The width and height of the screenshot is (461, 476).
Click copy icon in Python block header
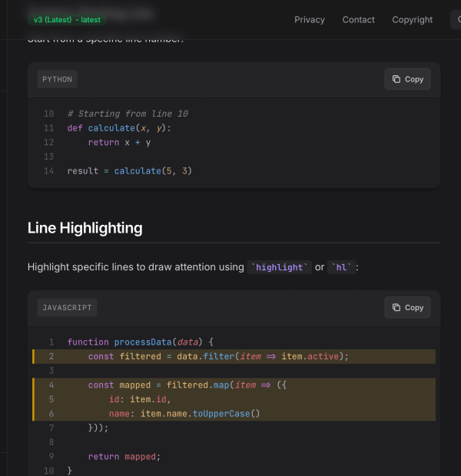396,79
